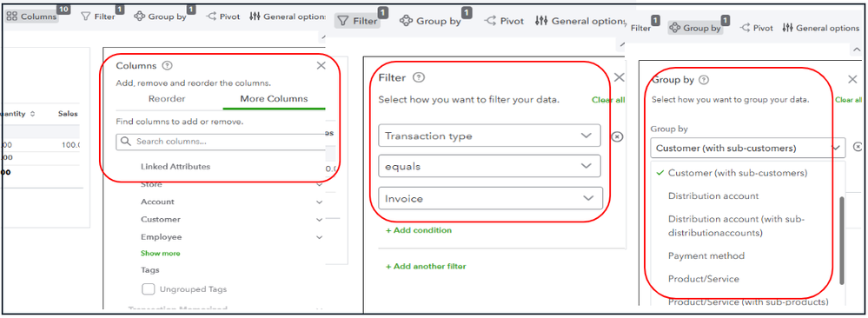Click the help icon beside Filter title

tap(419, 77)
